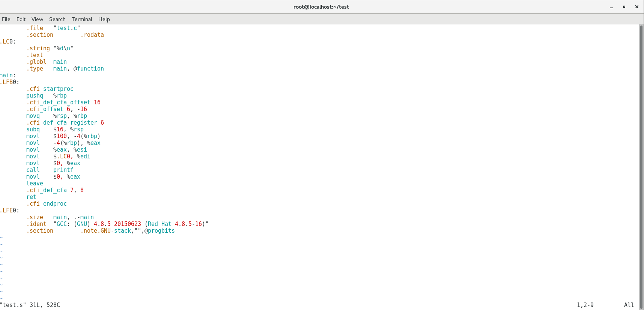Click the $100 immediate value
This screenshot has width=644, height=310.
pos(60,136)
